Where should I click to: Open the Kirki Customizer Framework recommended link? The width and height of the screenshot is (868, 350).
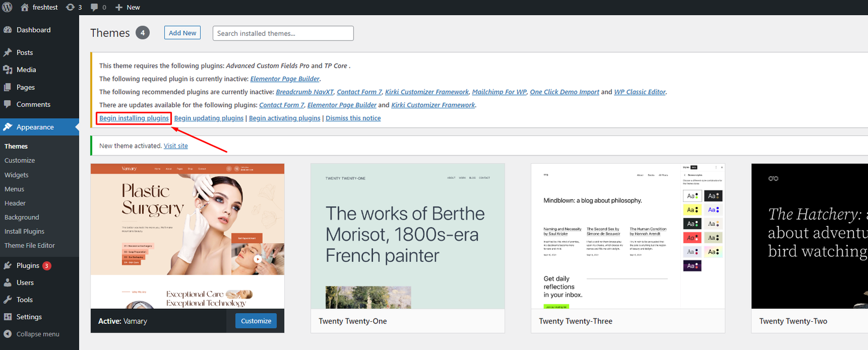click(x=427, y=92)
